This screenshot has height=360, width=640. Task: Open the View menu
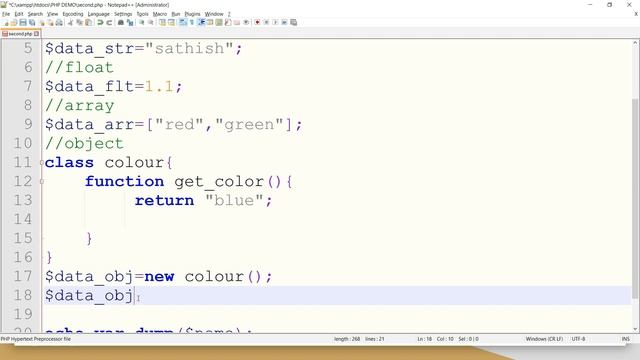click(x=52, y=14)
